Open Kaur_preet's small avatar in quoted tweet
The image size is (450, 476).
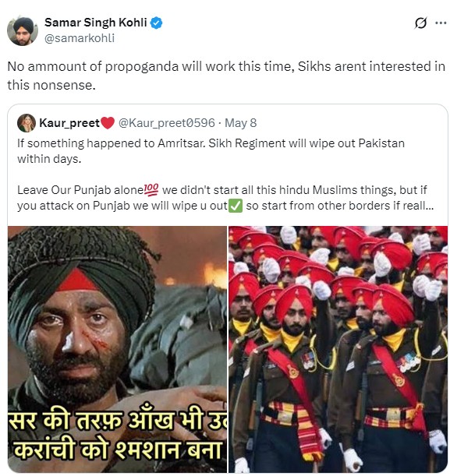pyautogui.click(x=27, y=123)
